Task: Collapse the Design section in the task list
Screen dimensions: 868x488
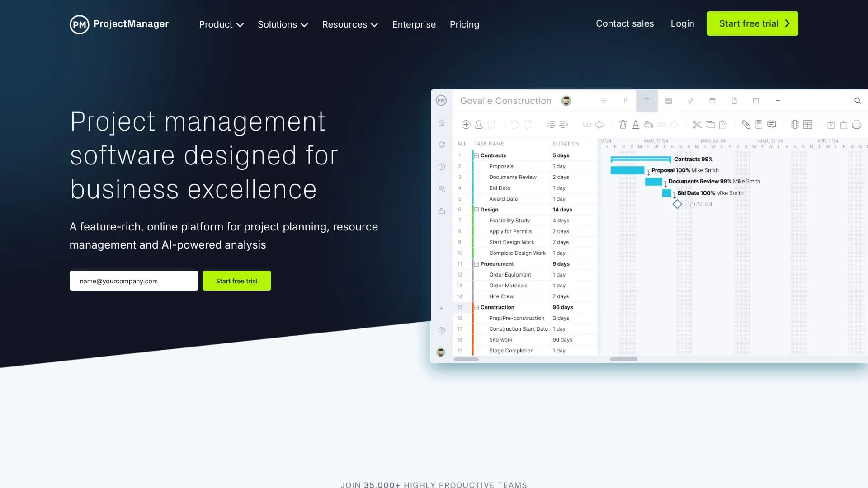Action: [476, 210]
